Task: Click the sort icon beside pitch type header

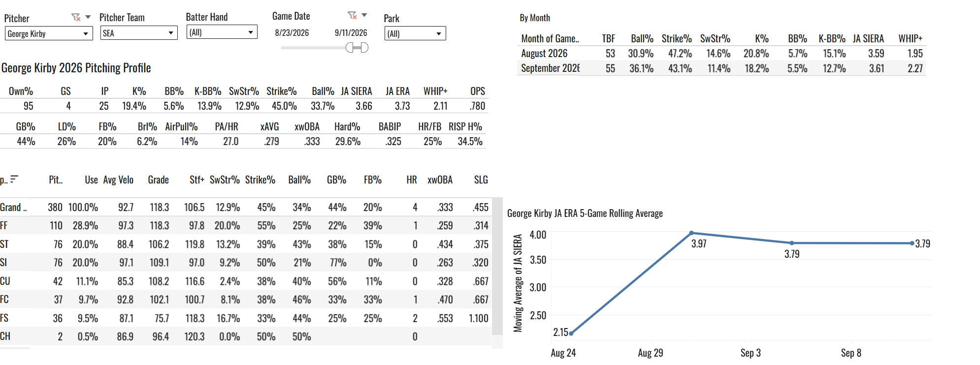Action: click(x=14, y=179)
